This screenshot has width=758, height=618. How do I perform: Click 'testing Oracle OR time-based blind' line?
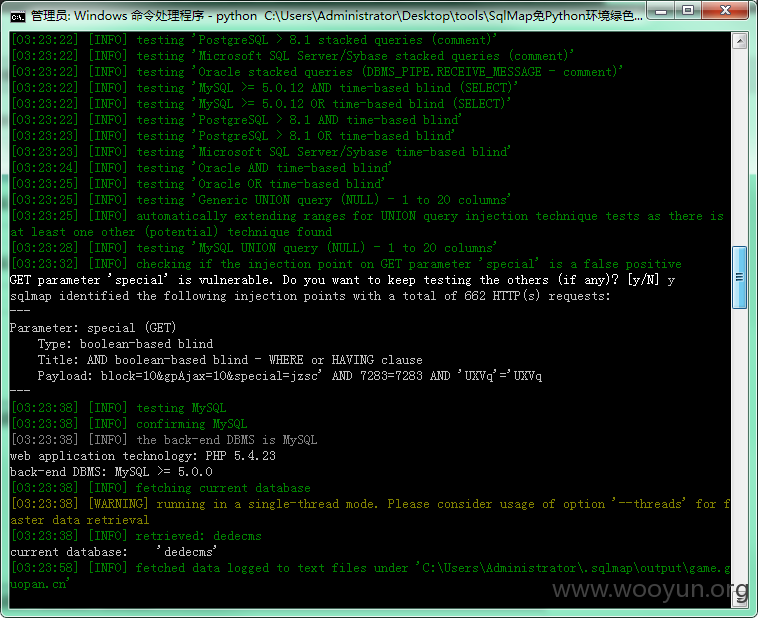(x=198, y=184)
